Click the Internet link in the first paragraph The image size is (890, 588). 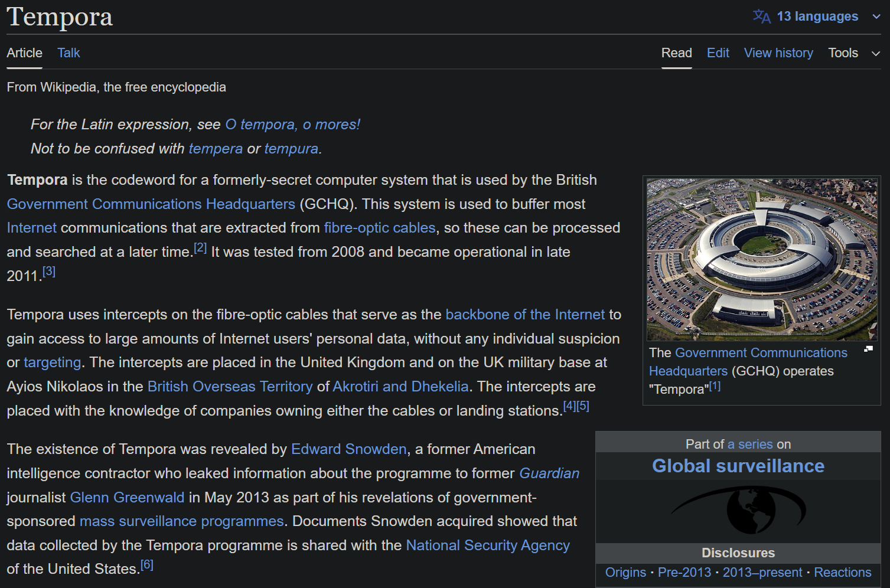32,228
